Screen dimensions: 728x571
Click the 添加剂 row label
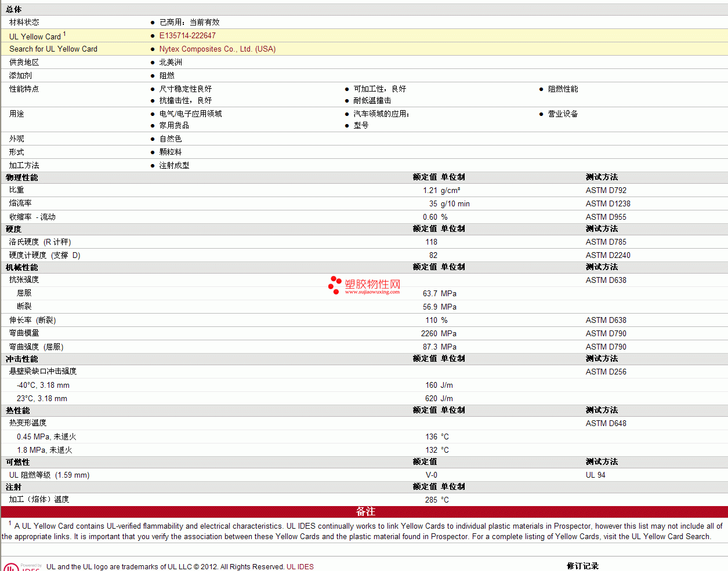point(20,75)
